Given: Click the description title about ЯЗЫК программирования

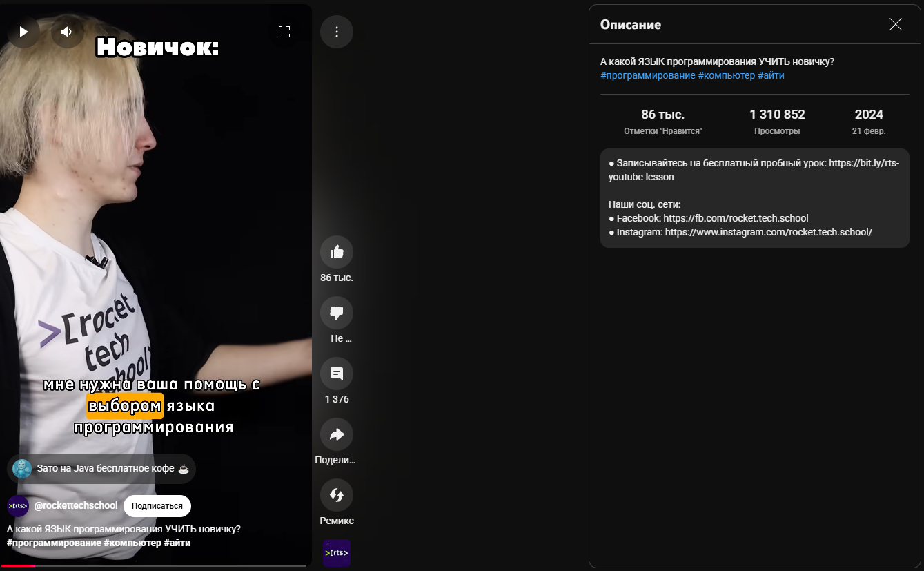Looking at the screenshot, I should pyautogui.click(x=718, y=61).
